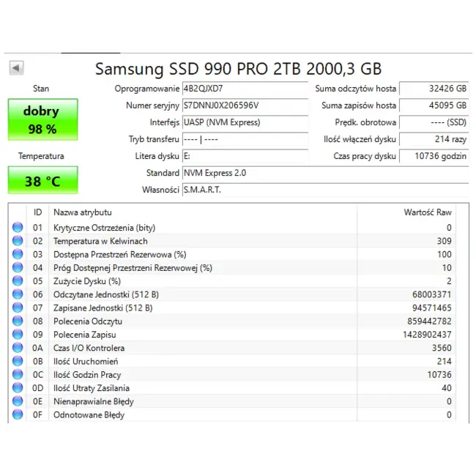Select Odczytane Jednostki (512 B) attribute name

click(106, 294)
